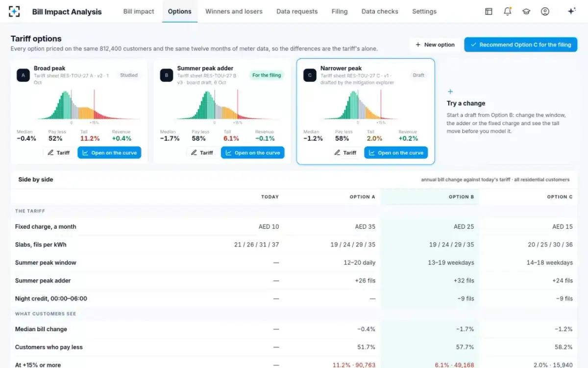Click the Tariff options page heading
This screenshot has height=368, width=588.
(36, 39)
